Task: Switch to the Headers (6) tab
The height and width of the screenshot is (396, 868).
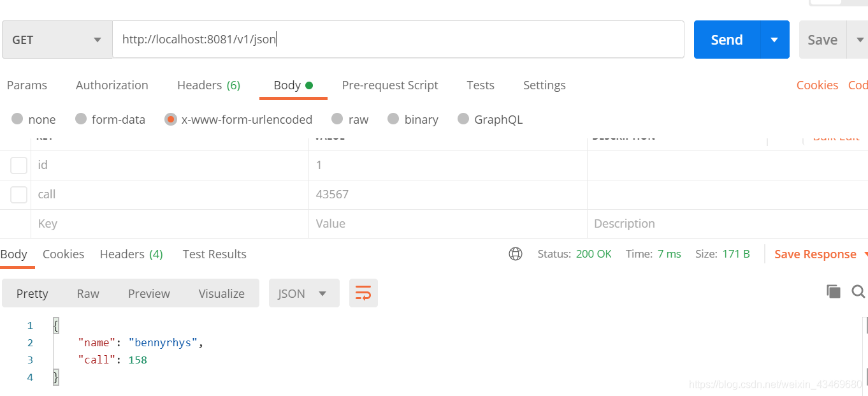Action: pyautogui.click(x=208, y=85)
